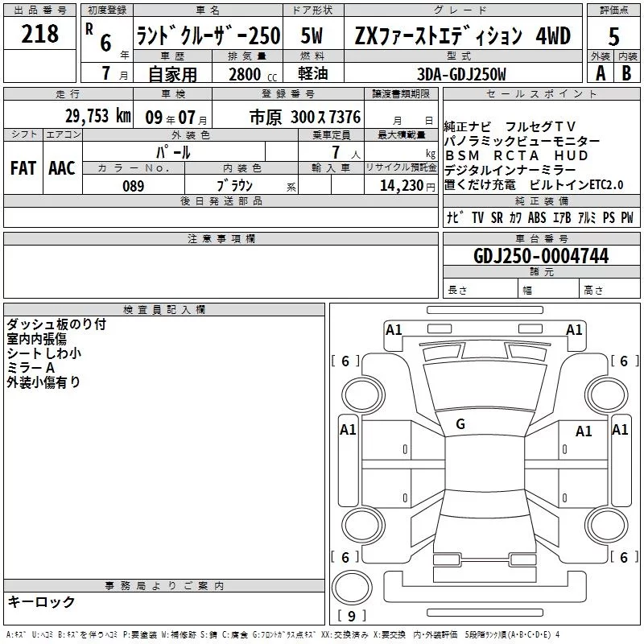Select パノラミックビューモニター sales point line
Image resolution: width=644 pixels, height=644 pixels.
point(522,142)
